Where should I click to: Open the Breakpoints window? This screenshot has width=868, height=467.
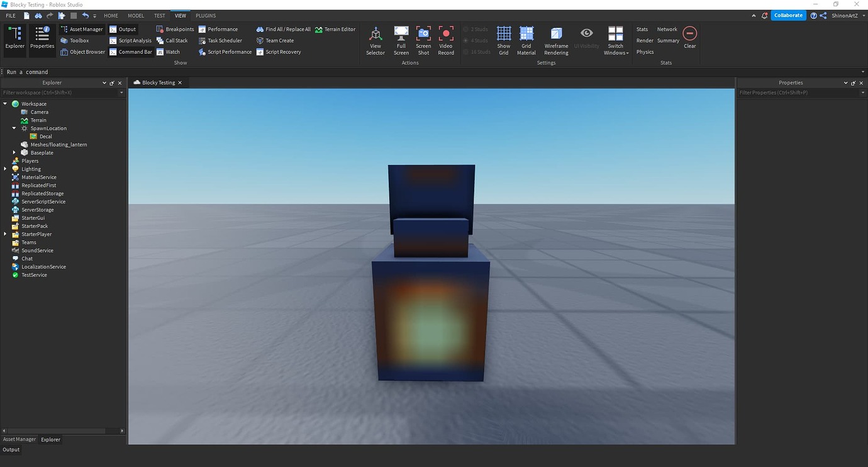(x=175, y=29)
